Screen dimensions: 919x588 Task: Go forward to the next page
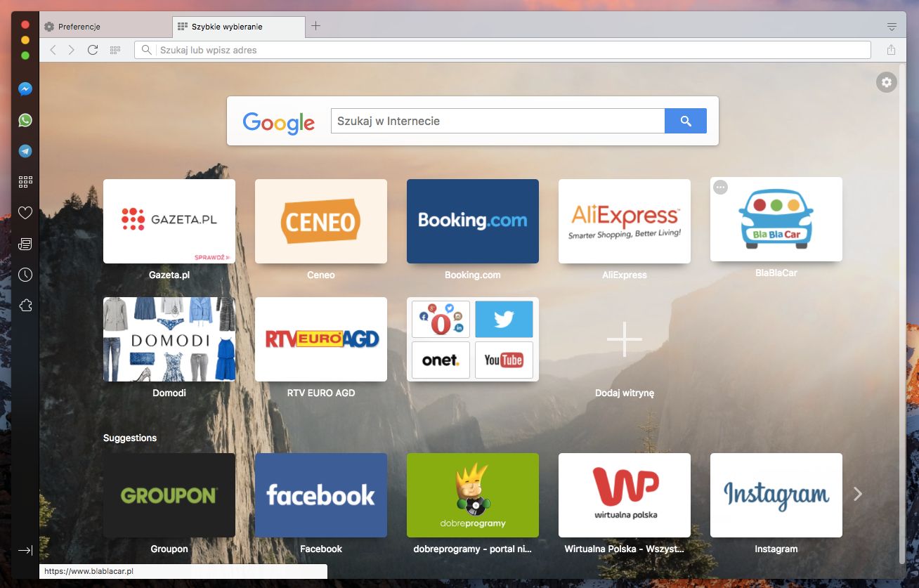72,50
